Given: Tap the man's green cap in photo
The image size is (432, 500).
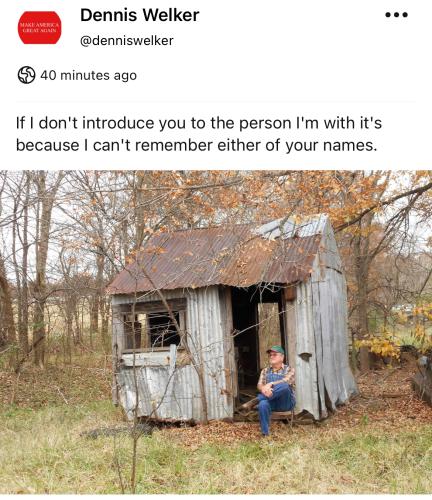Looking at the screenshot, I should tap(276, 350).
